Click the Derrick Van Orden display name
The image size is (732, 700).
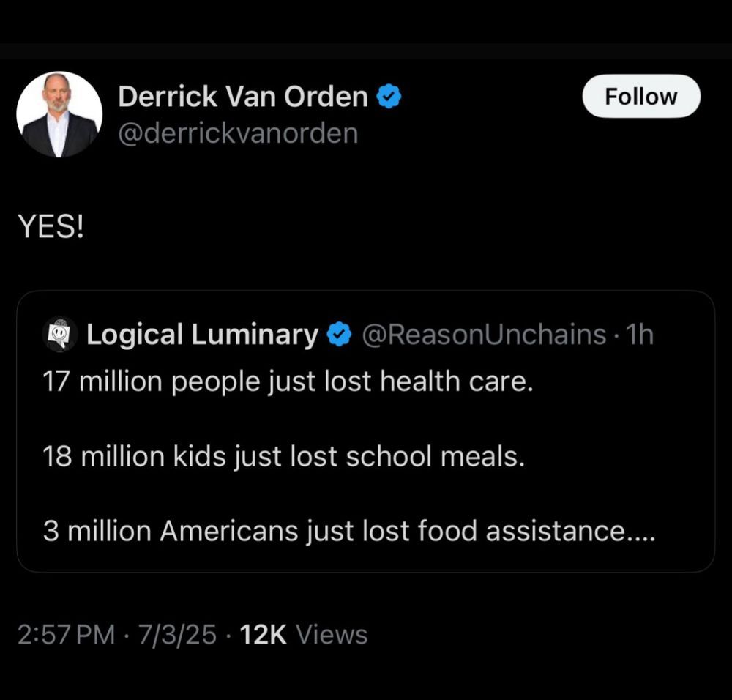pos(243,96)
